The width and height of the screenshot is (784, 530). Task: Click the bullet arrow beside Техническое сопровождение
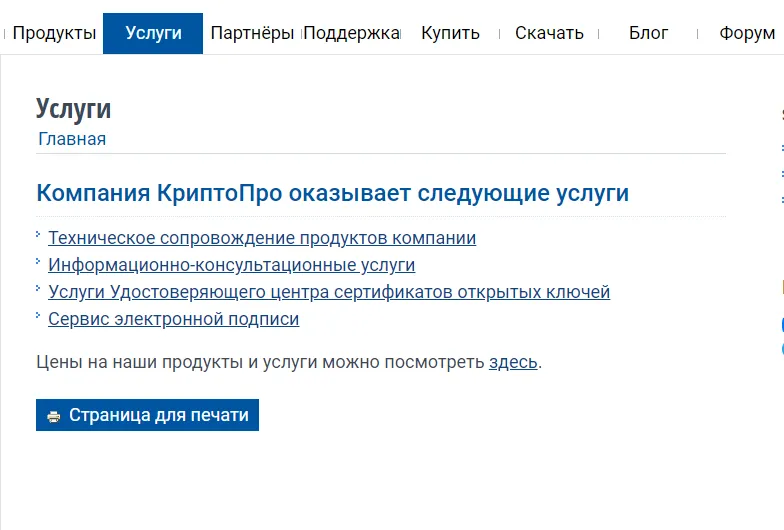coord(39,235)
